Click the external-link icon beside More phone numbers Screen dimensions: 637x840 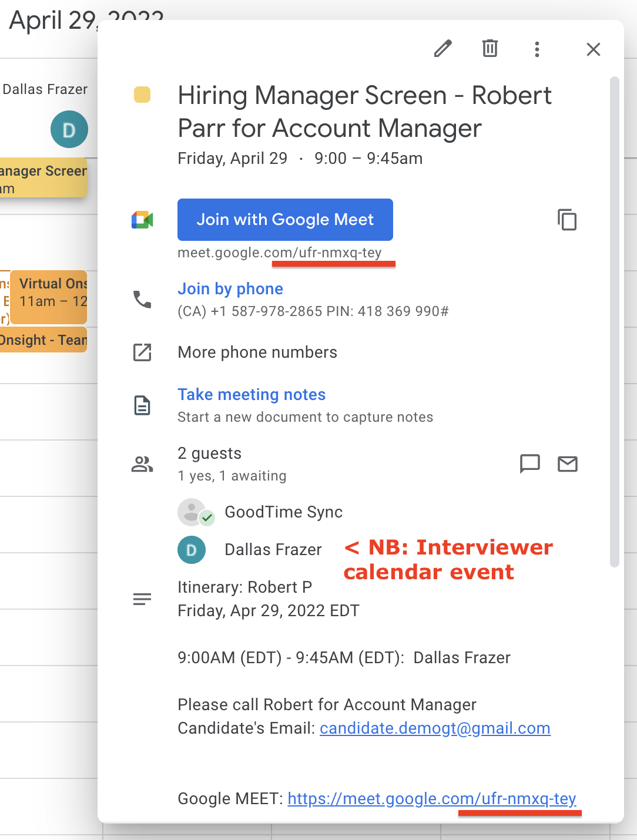point(142,352)
